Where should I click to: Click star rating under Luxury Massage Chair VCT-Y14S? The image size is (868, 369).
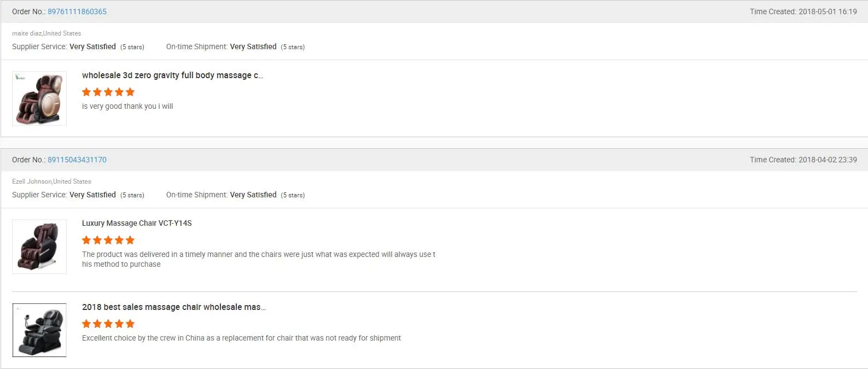[x=108, y=240]
